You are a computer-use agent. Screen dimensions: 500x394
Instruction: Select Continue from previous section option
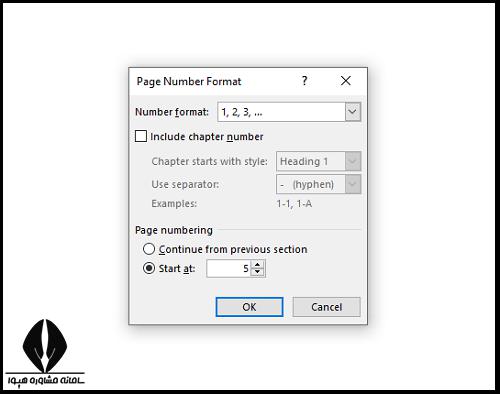149,249
